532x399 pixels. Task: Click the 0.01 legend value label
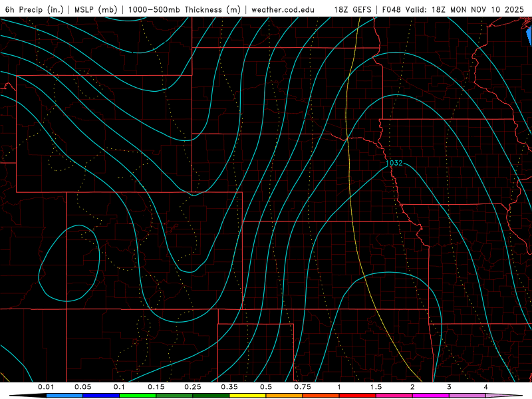(46, 387)
